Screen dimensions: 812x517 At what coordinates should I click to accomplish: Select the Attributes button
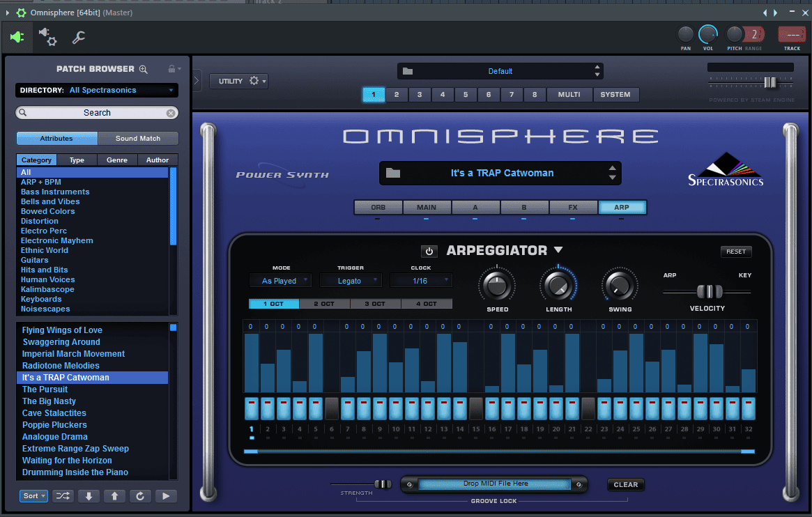click(56, 138)
